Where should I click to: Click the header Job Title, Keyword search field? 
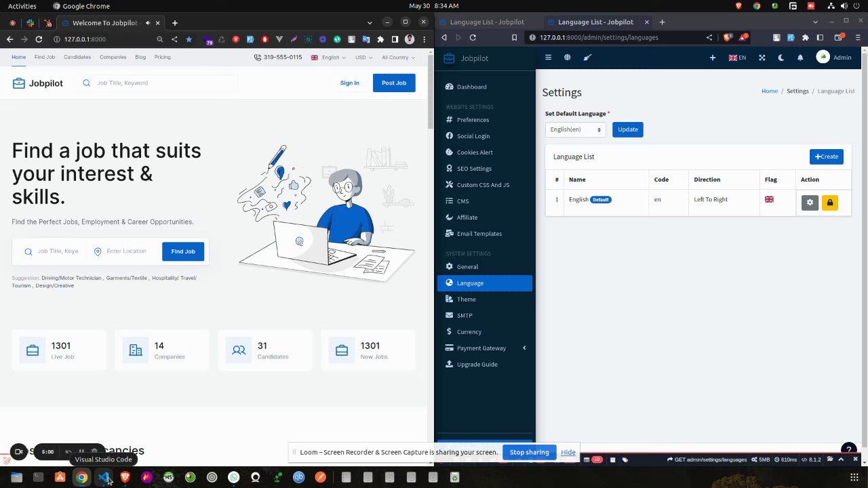(x=157, y=83)
